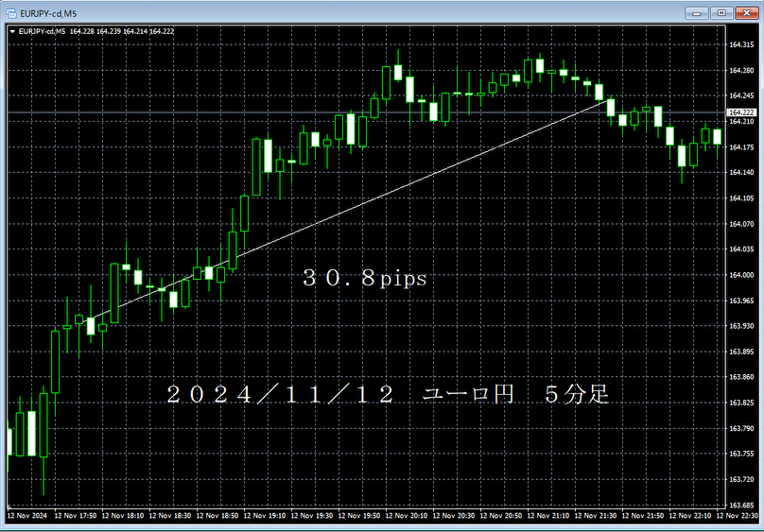764x532 pixels.
Task: Click price scale value 163.755
Action: coord(741,454)
